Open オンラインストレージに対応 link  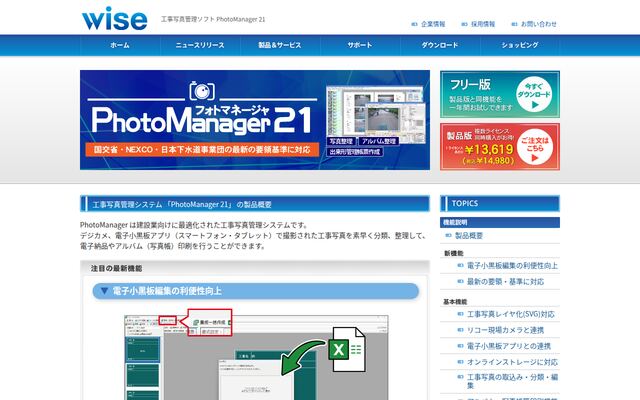512,362
